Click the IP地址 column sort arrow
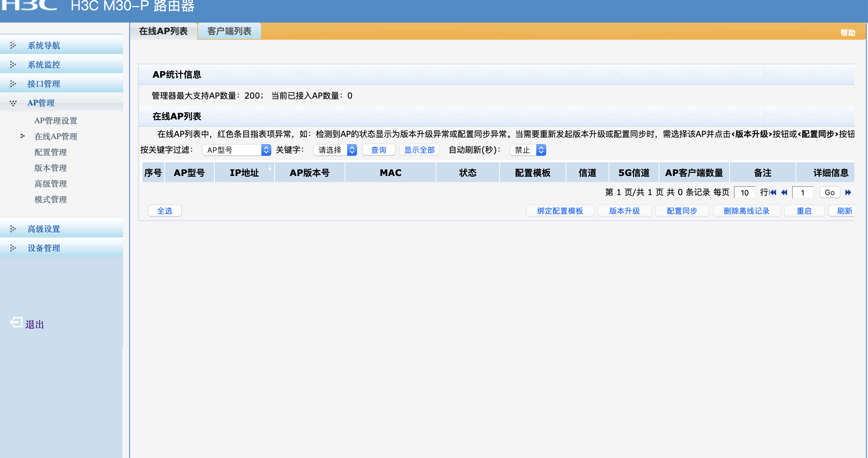 point(270,168)
